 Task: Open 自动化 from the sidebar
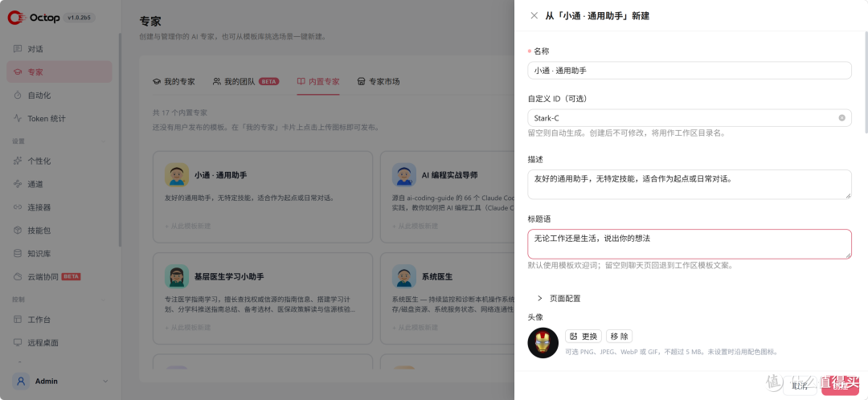click(x=59, y=95)
